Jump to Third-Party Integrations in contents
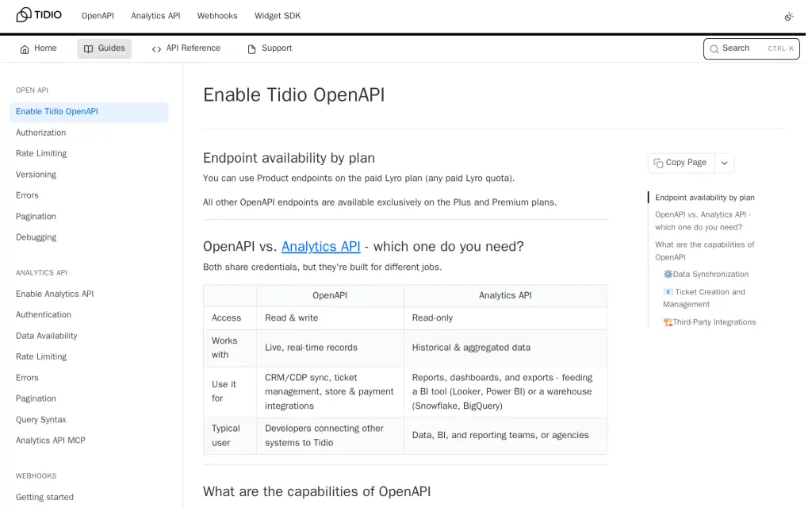The height and width of the screenshot is (508, 812). (710, 322)
